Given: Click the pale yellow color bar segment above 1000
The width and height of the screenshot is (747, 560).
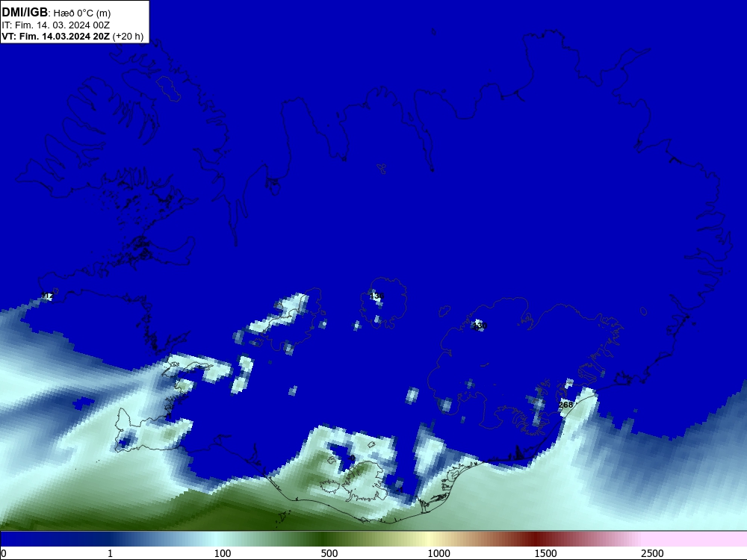Looking at the screenshot, I should coord(429,539).
